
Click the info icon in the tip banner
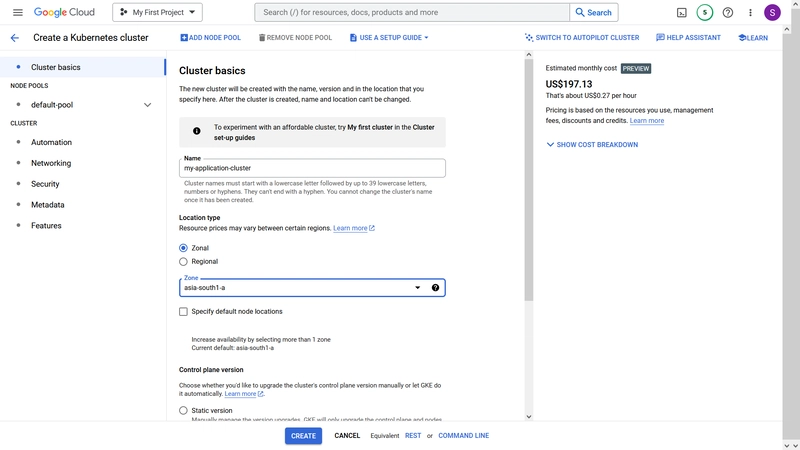tap(196, 131)
